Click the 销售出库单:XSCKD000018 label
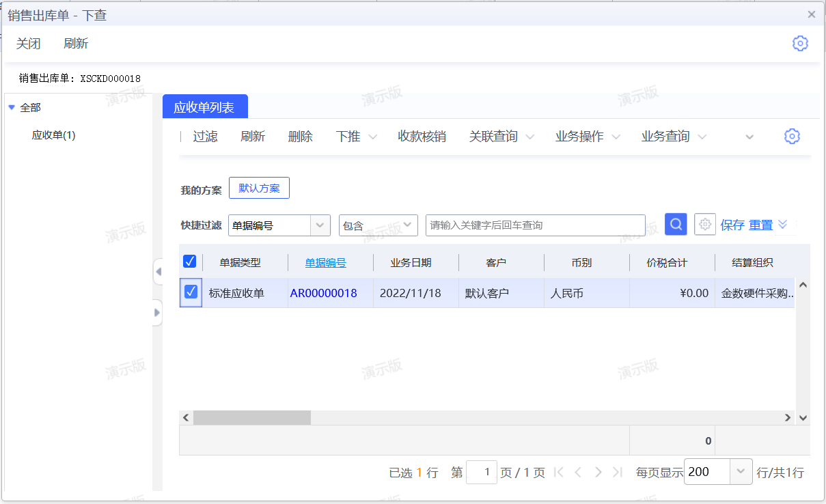The width and height of the screenshot is (826, 504). click(x=80, y=79)
